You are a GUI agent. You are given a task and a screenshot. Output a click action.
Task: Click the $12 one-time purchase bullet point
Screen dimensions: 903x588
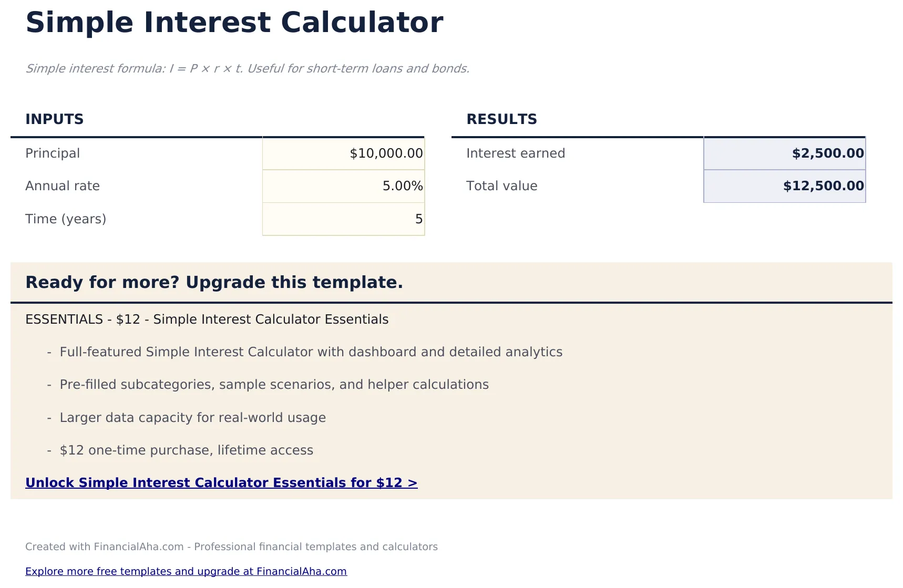coord(186,450)
